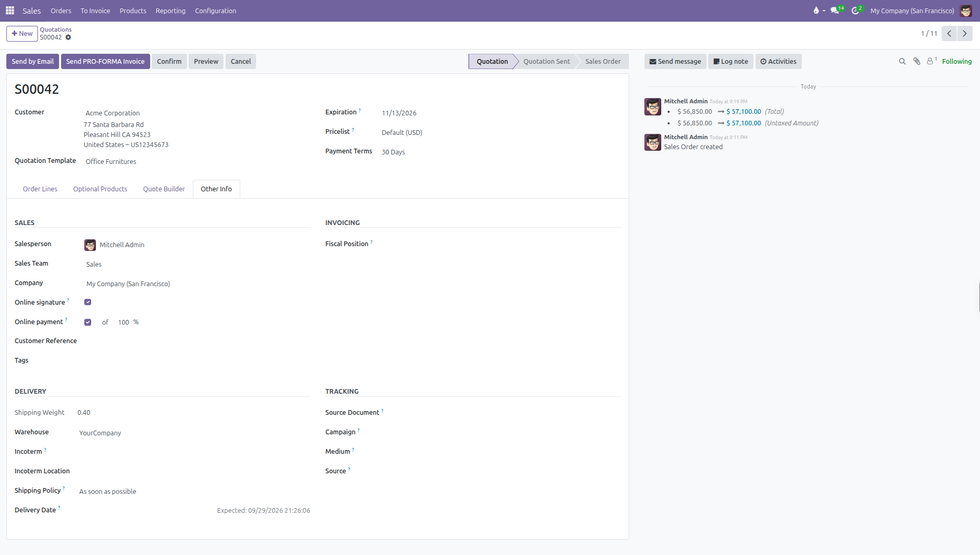Viewport: 980px width, 555px height.
Task: Click the online payment percentage field
Action: point(124,323)
